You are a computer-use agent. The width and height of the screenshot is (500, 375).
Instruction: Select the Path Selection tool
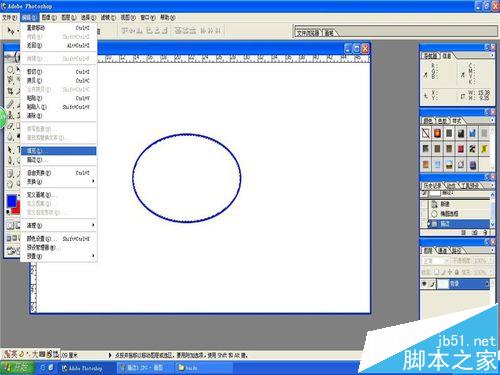[x=10, y=150]
